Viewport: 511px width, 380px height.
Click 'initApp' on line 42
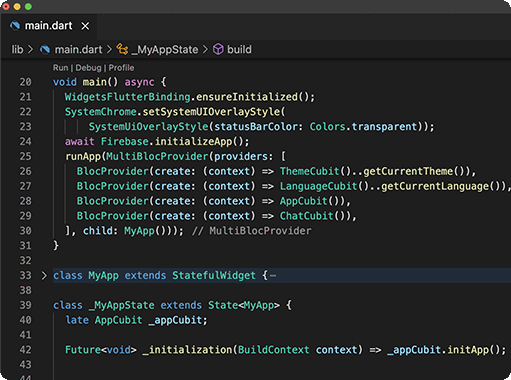pos(468,350)
